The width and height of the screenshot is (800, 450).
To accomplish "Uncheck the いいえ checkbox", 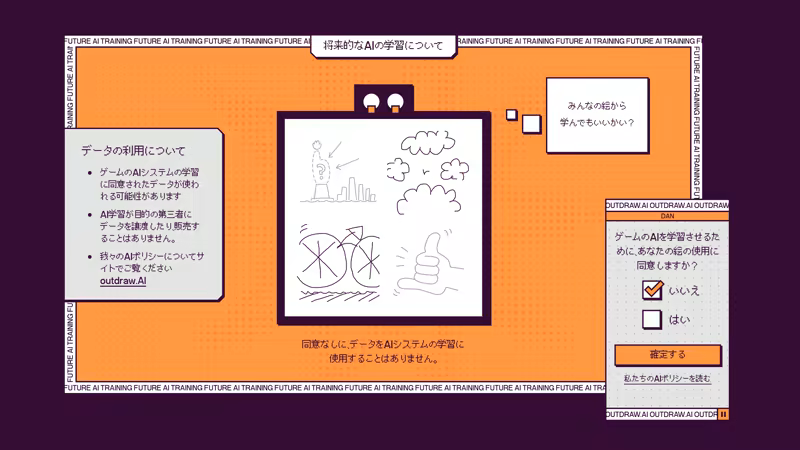I will [x=653, y=290].
